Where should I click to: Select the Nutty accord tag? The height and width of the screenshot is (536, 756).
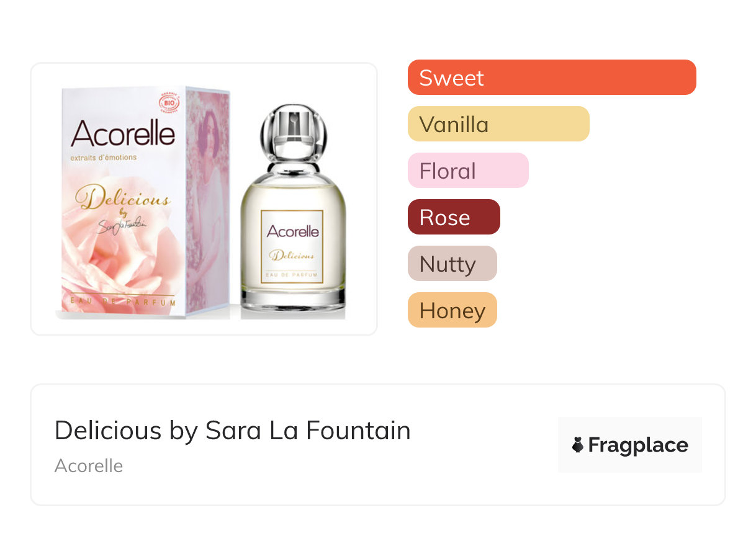pyautogui.click(x=452, y=264)
